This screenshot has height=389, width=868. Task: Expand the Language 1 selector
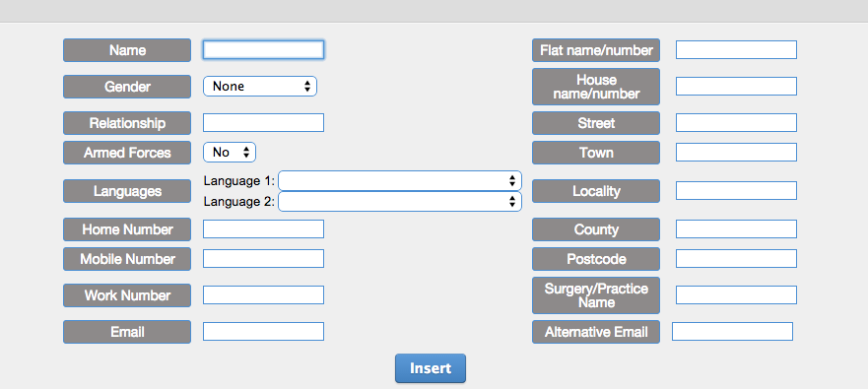400,180
